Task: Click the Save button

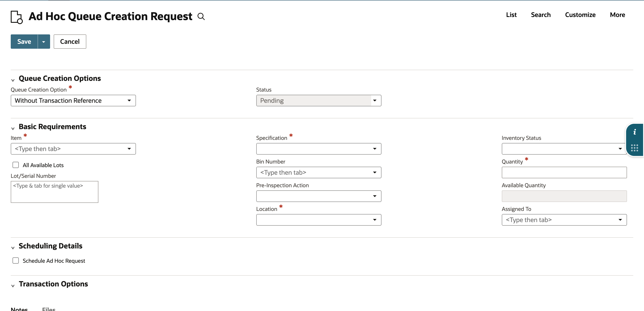Action: tap(24, 42)
